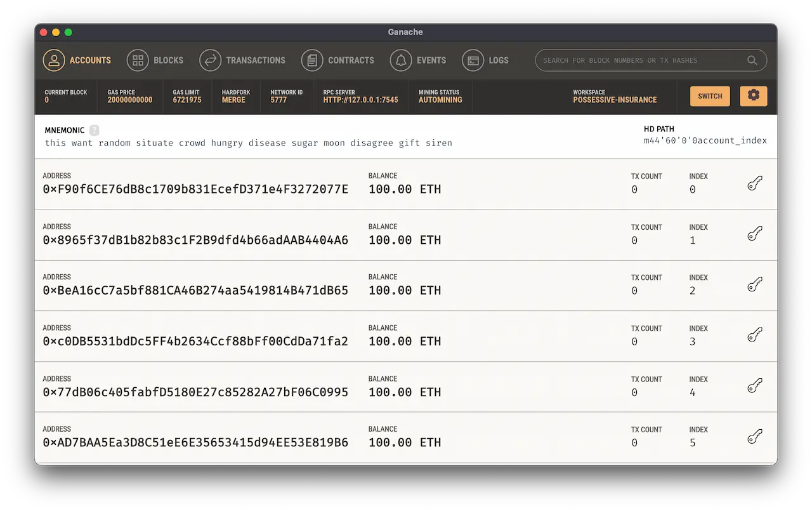Click the hardfork value MERGE
The image size is (812, 511).
pyautogui.click(x=233, y=100)
